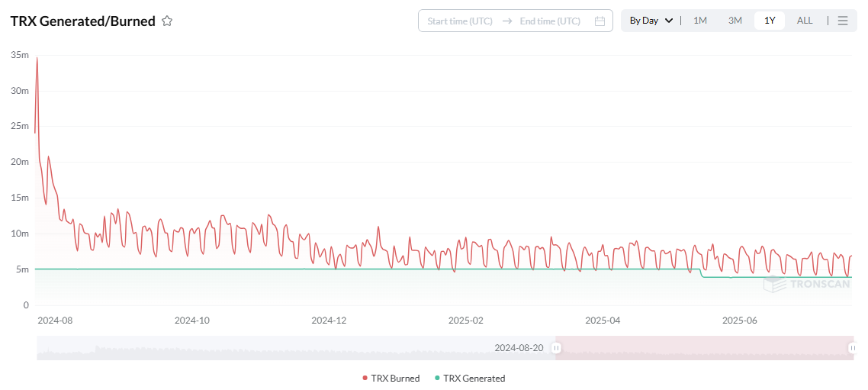This screenshot has width=868, height=390.
Task: Click the 20m y-axis label
Action: (19, 162)
